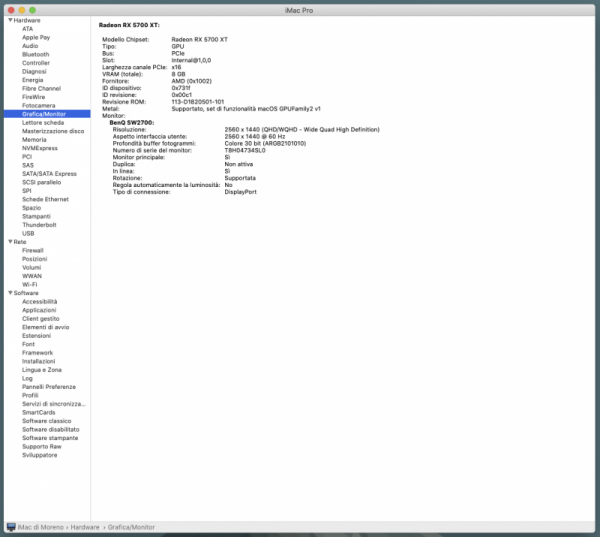Image resolution: width=600 pixels, height=537 pixels.
Task: Select Schede Ethernet in sidebar
Action: [45, 199]
